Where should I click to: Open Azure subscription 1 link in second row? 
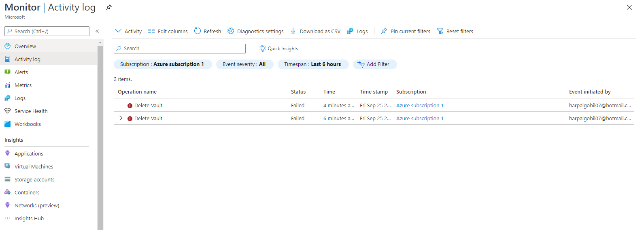420,119
